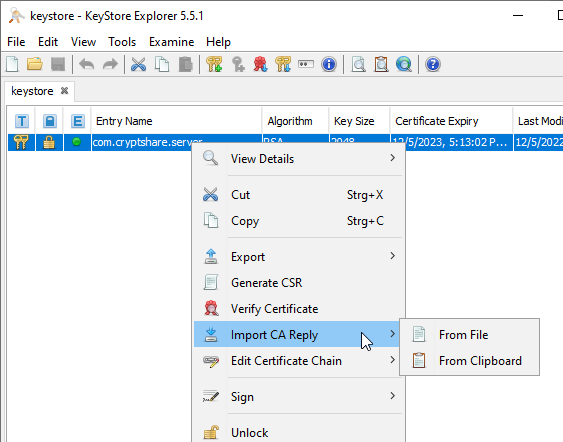The image size is (563, 442).
Task: Open the Examine menu
Action: [172, 42]
